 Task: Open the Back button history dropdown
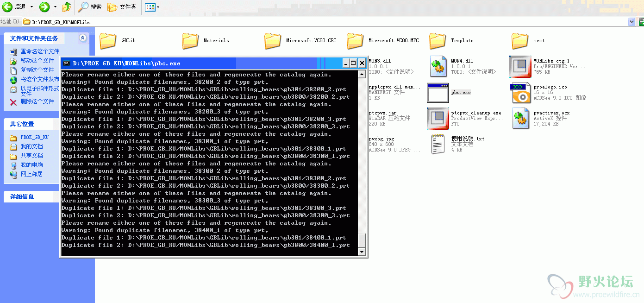coord(31,7)
